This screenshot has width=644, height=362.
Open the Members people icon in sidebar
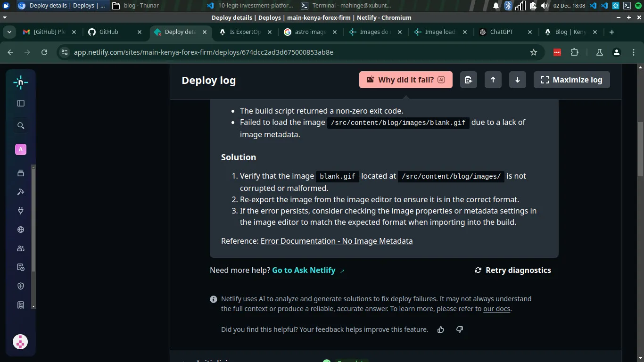click(20, 248)
